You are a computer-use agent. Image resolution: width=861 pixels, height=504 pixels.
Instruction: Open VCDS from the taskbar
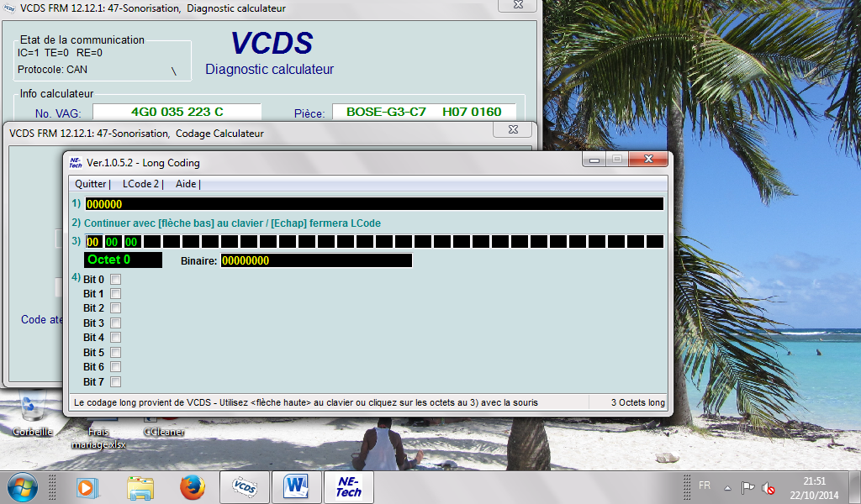245,486
